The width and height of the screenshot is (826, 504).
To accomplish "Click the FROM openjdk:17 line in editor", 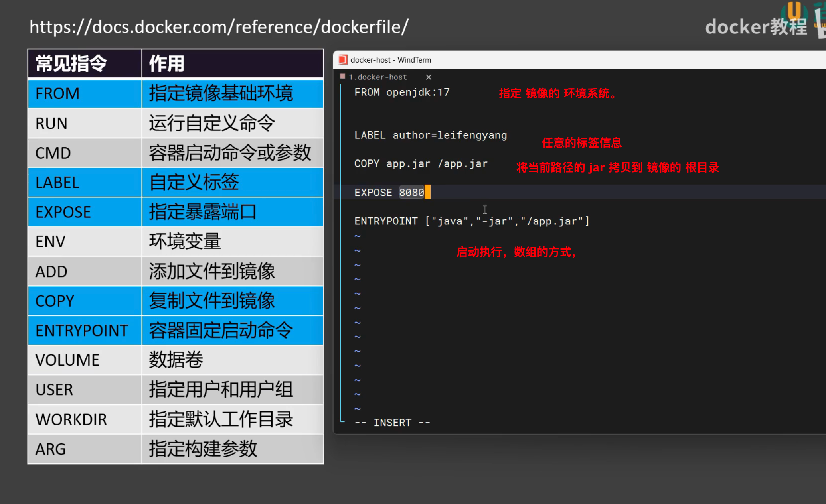I will click(401, 93).
